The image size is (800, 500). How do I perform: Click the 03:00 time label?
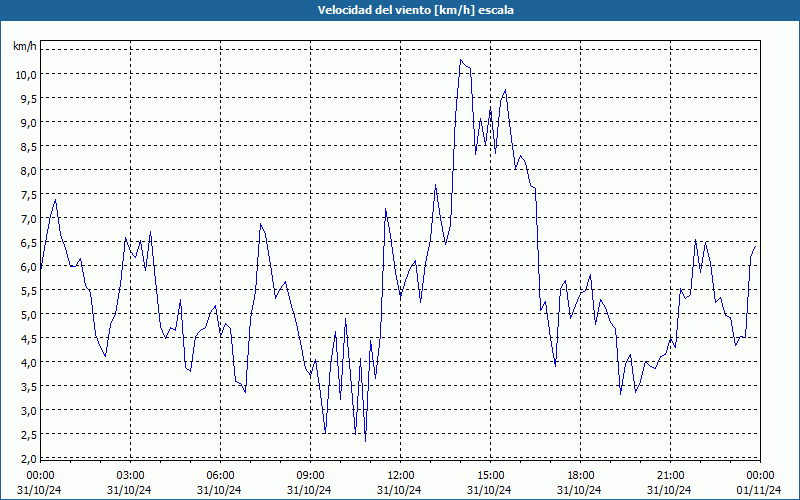click(130, 476)
